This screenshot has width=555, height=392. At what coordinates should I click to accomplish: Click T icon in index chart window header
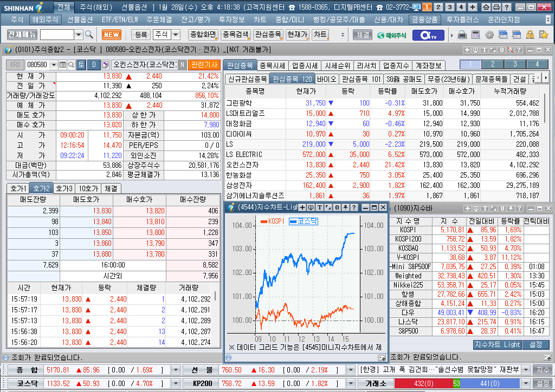[x=320, y=207]
